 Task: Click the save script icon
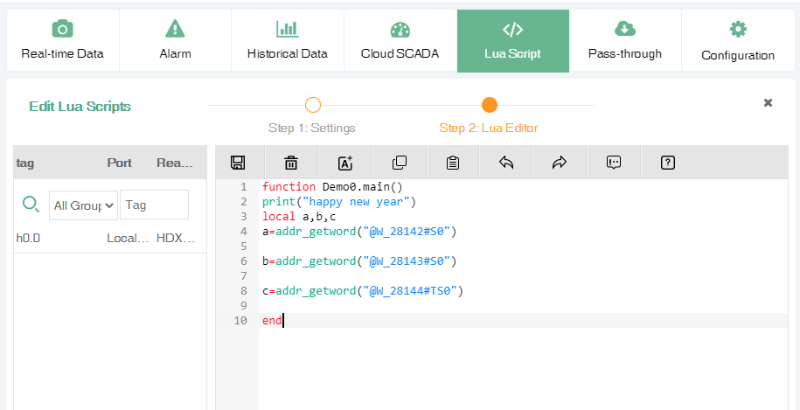point(238,163)
